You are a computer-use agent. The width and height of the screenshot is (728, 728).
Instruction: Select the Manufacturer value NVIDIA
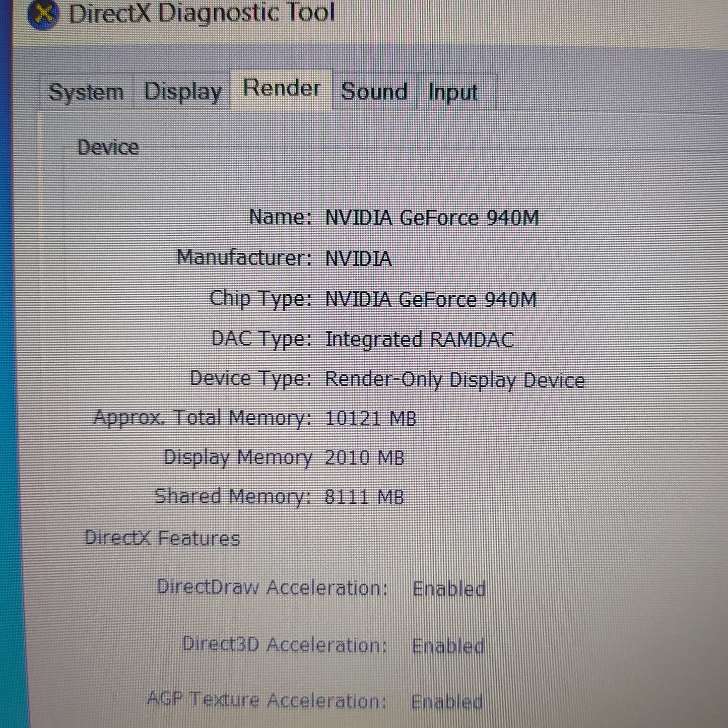pos(358,258)
